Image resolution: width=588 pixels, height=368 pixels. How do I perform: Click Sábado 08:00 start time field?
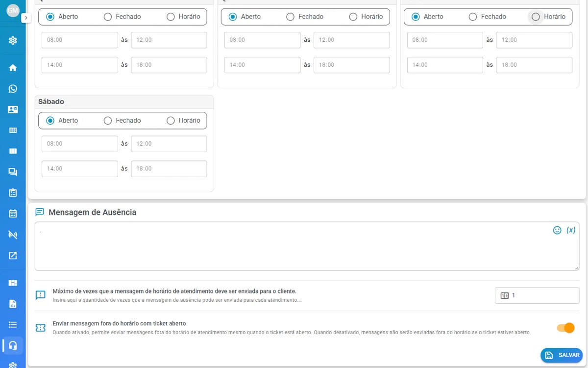(x=80, y=144)
